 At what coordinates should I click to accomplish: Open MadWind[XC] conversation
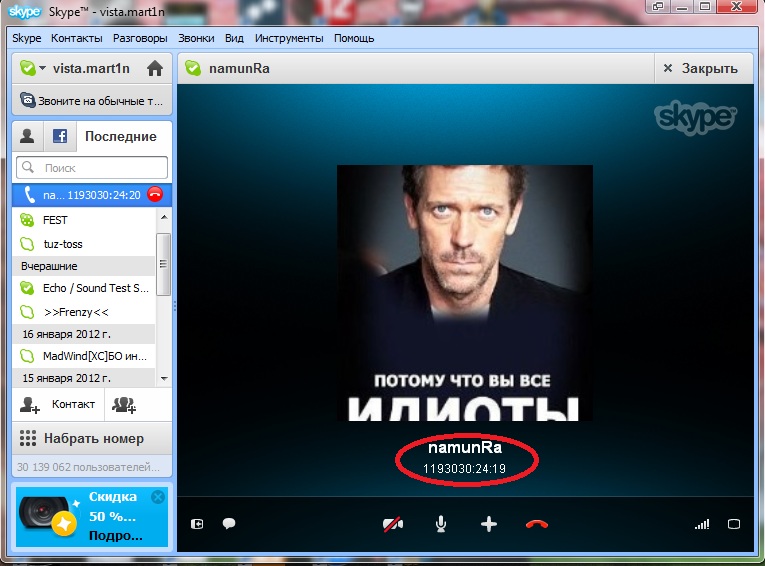(x=84, y=356)
